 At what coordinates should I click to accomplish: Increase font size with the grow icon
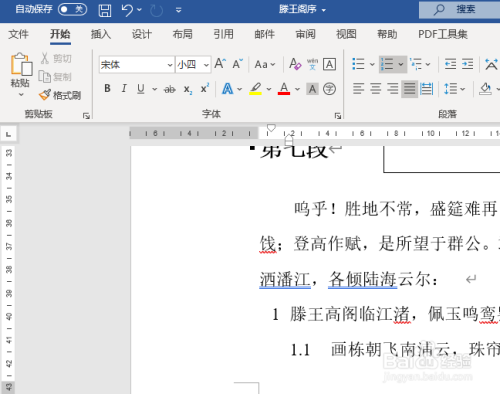220,64
